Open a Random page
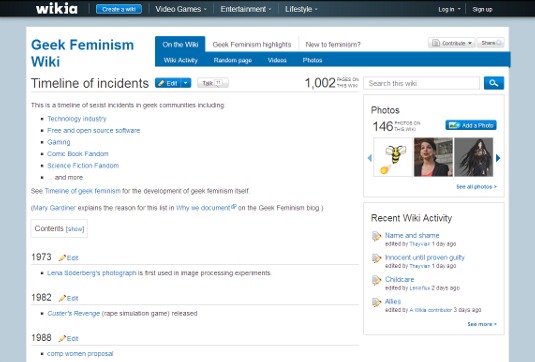 pos(233,60)
